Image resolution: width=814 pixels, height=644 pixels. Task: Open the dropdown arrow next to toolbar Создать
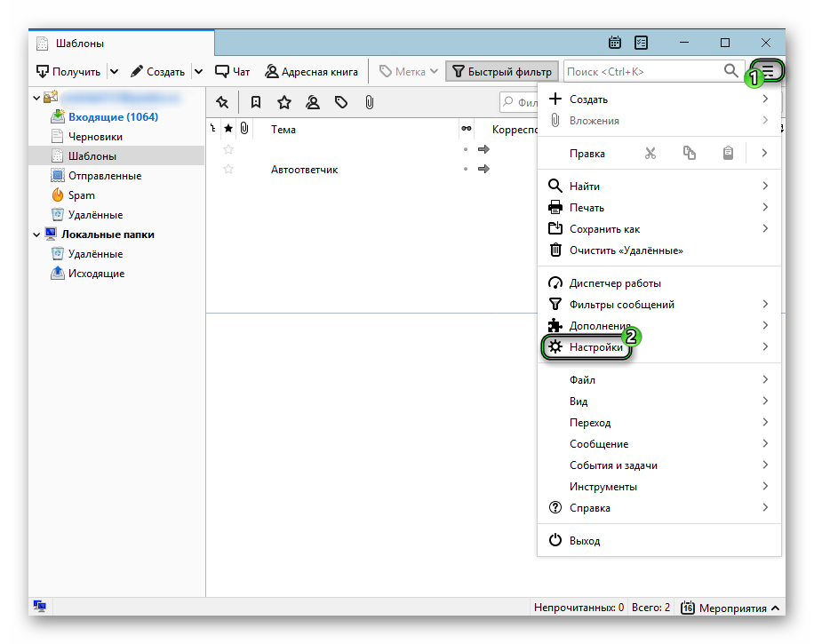tap(198, 72)
